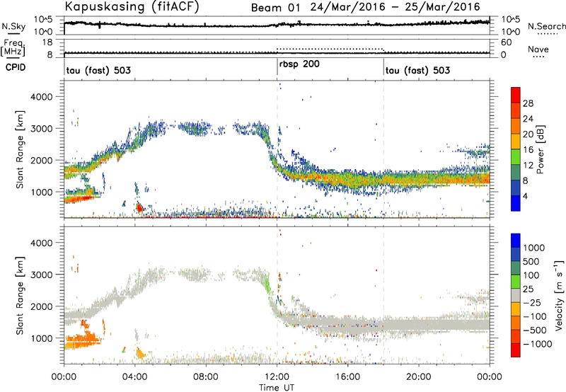Click the '20:00' time axis tick label
The image size is (566, 392).
coord(419,377)
